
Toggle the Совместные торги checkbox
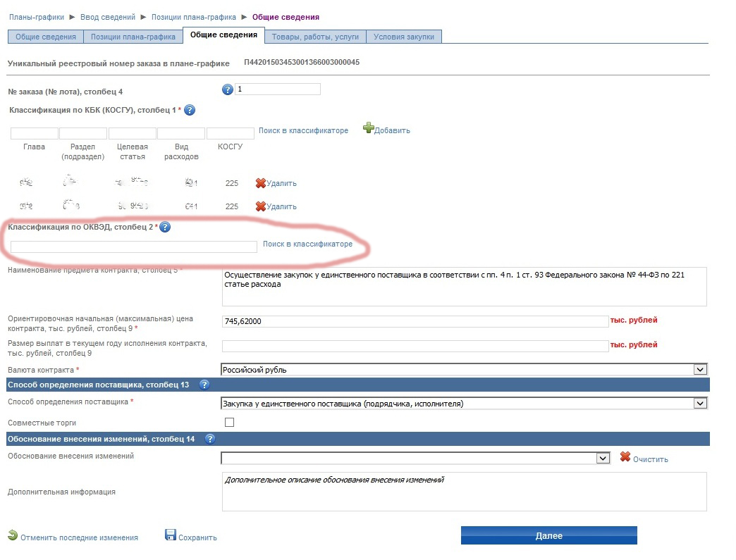pyautogui.click(x=229, y=423)
